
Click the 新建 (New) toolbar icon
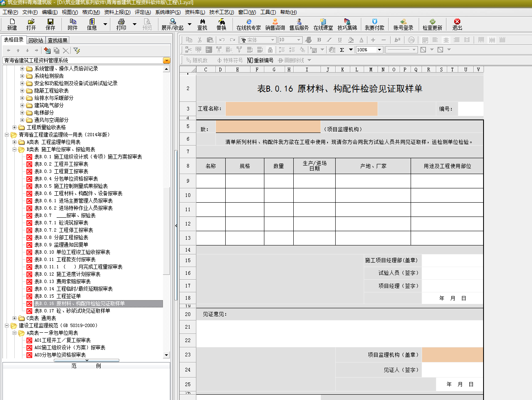click(x=12, y=24)
